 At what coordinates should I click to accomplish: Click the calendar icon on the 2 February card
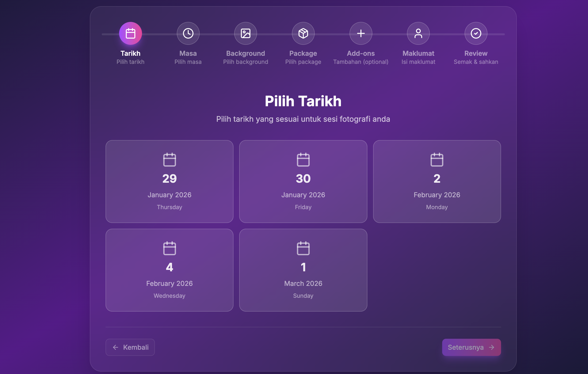click(437, 160)
